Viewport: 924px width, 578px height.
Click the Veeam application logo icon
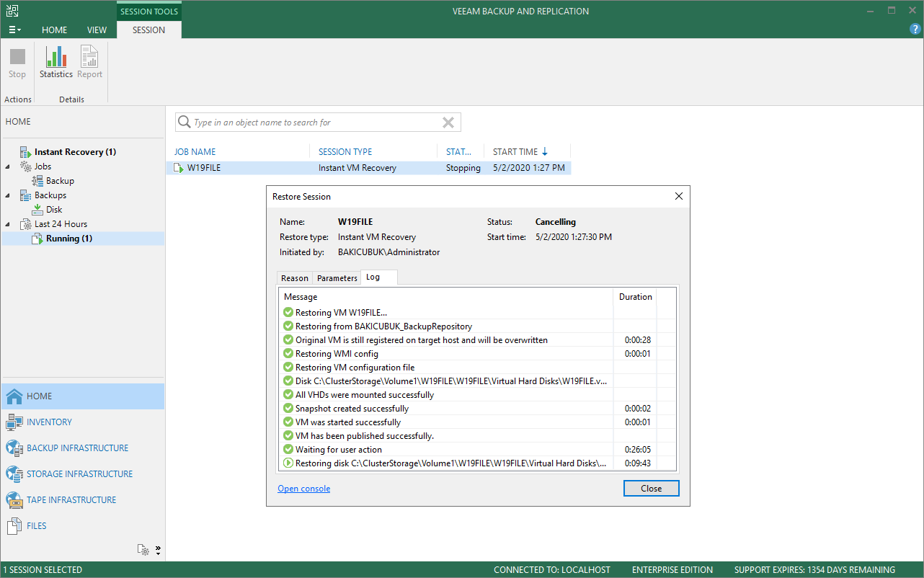(x=12, y=11)
